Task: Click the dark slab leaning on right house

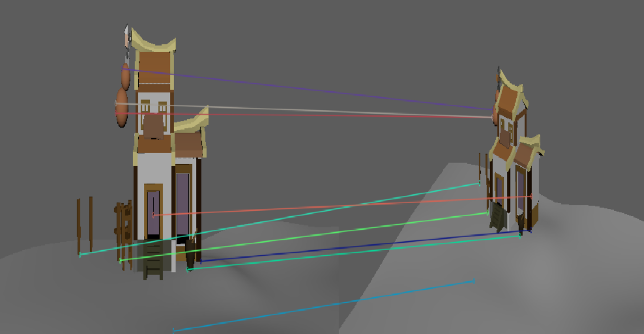Action: (x=497, y=217)
